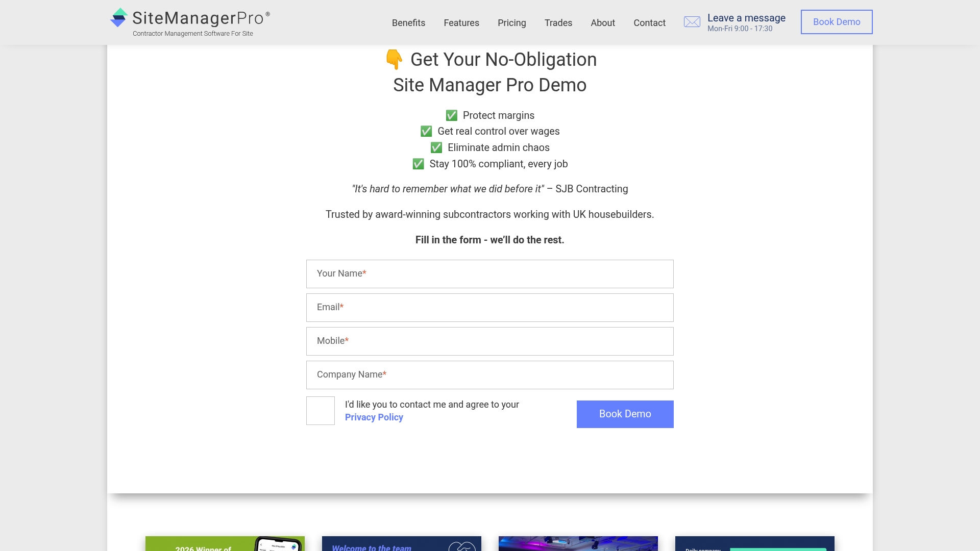Open the Contact page
Screen dimensions: 980x551
point(649,23)
